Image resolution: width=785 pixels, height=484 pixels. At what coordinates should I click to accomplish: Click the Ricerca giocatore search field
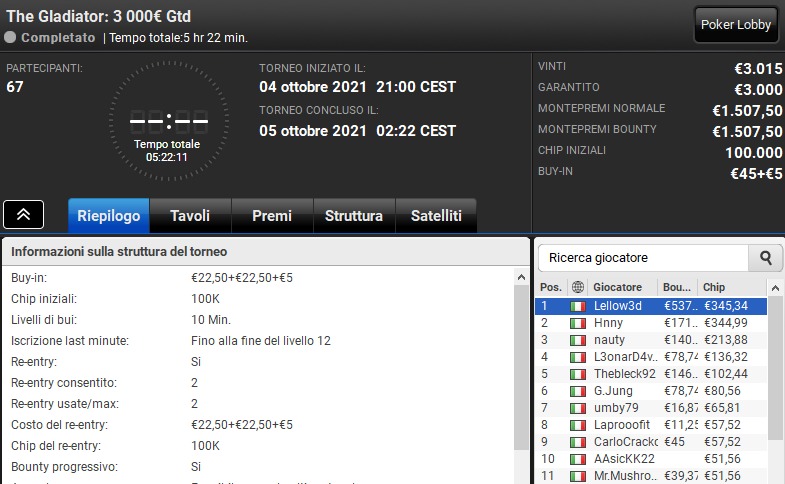point(643,258)
